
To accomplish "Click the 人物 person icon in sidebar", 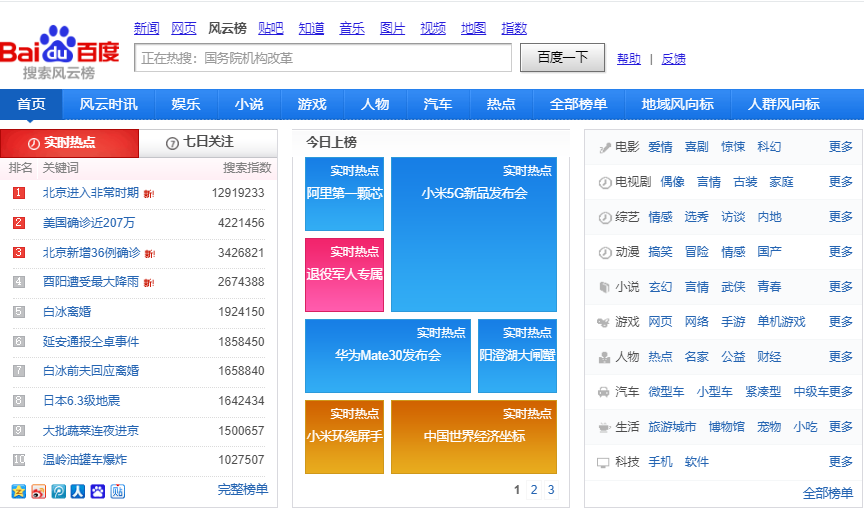I will [604, 357].
